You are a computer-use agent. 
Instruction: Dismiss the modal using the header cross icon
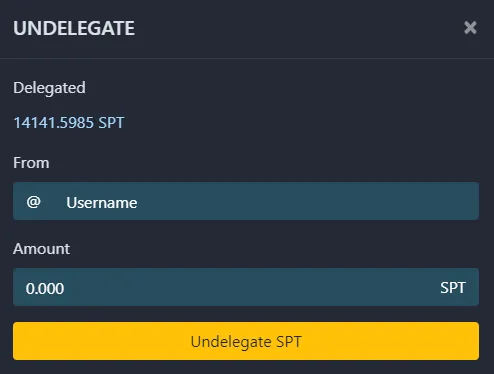(x=470, y=28)
